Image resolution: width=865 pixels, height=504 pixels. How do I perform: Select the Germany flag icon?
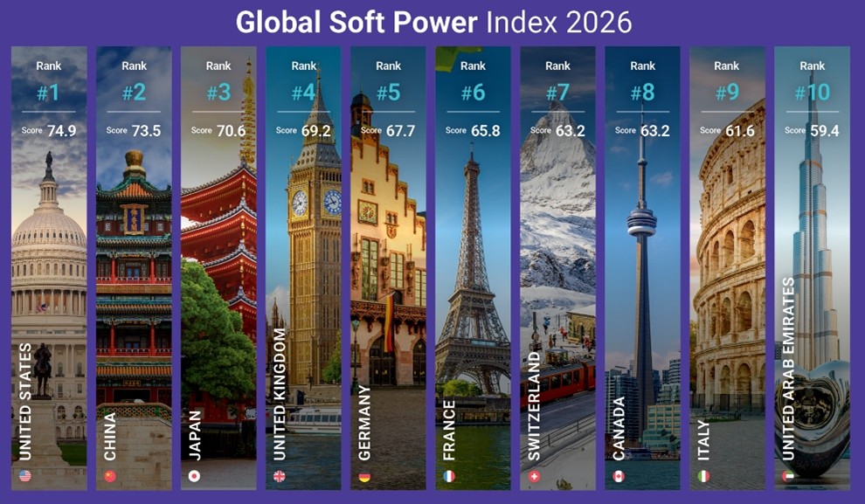pyautogui.click(x=364, y=476)
